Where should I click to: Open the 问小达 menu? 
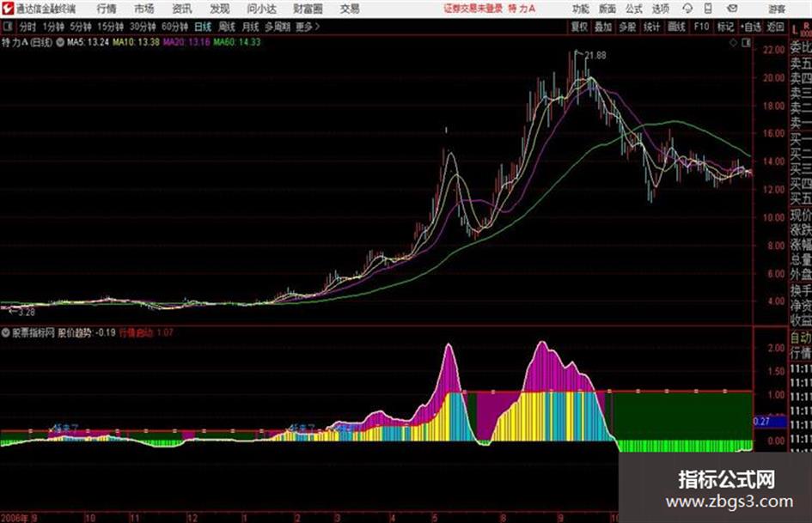(261, 9)
